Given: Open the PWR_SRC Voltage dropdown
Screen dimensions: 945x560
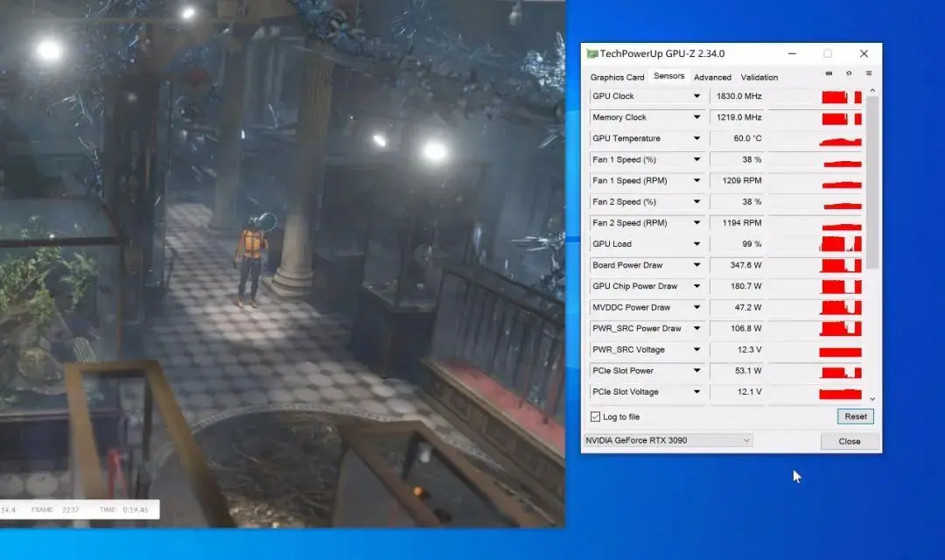Looking at the screenshot, I should tap(696, 349).
